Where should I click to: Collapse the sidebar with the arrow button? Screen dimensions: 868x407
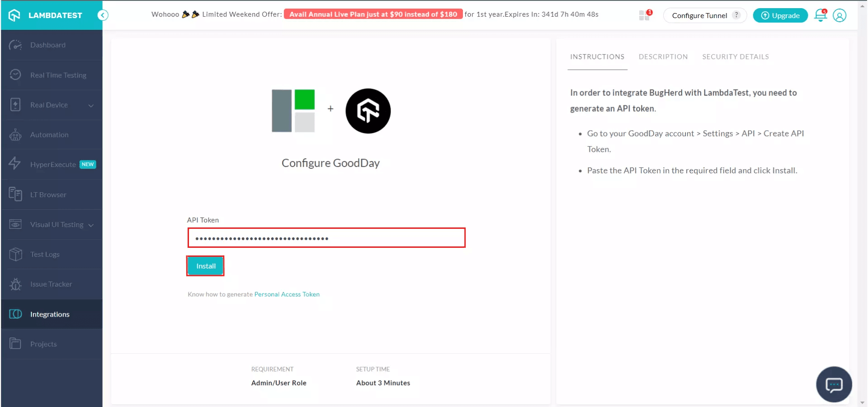[x=103, y=15]
